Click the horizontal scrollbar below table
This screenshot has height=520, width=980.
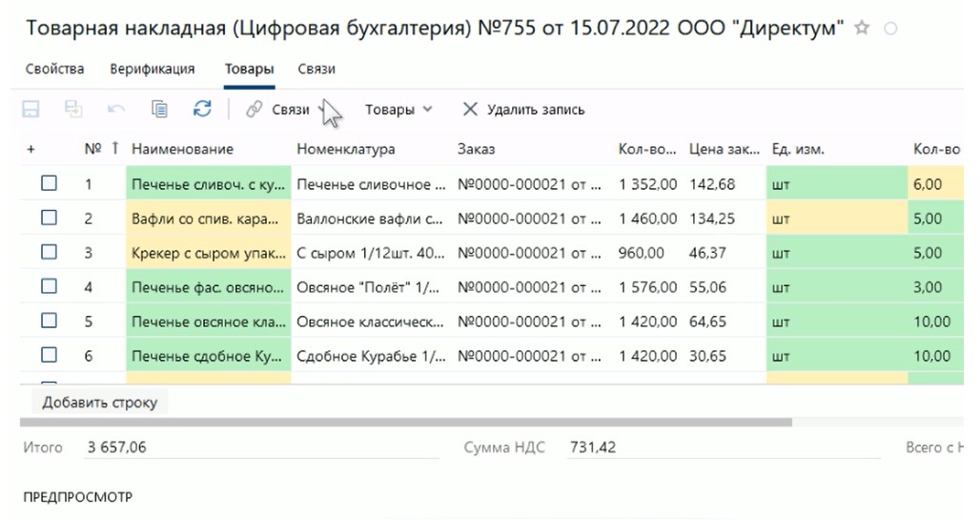tap(405, 423)
